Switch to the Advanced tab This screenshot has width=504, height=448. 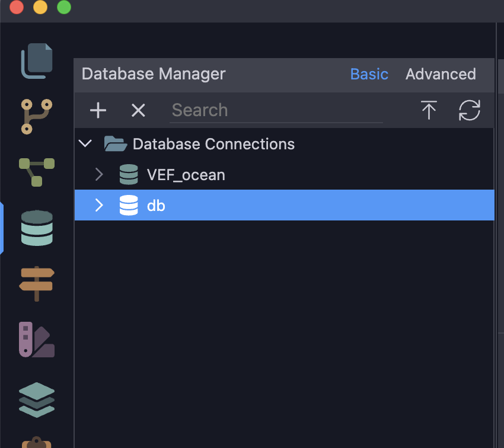[441, 74]
